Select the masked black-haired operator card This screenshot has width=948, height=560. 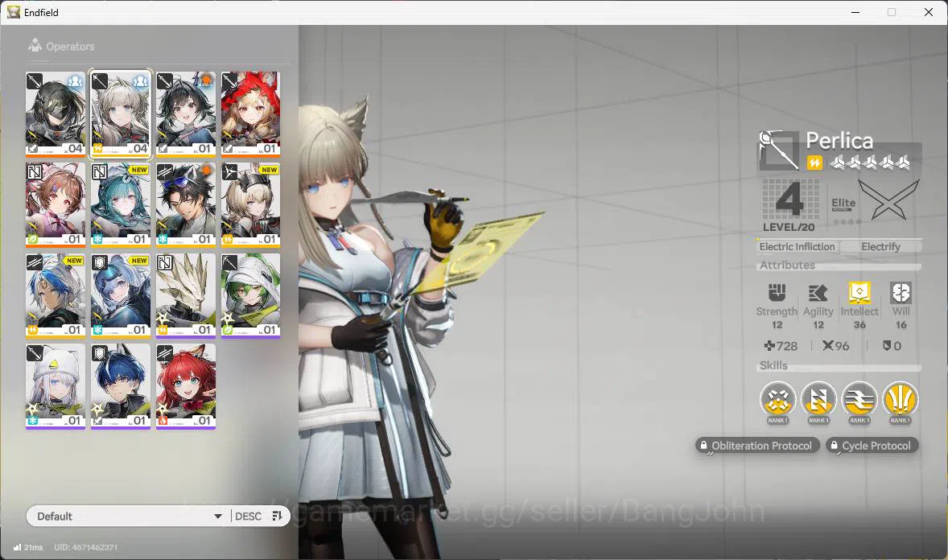click(x=56, y=113)
